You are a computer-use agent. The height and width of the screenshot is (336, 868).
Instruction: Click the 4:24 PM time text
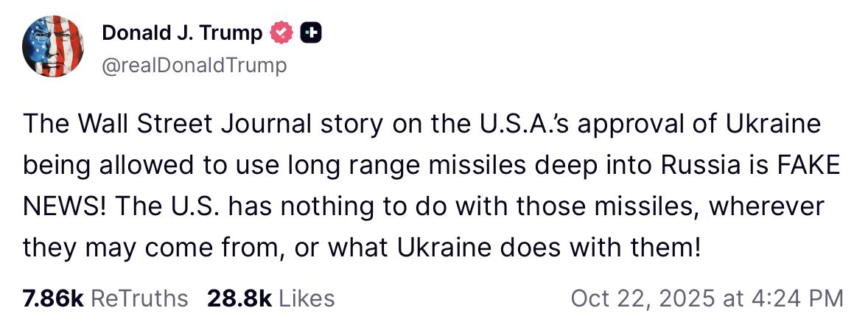[x=790, y=298]
